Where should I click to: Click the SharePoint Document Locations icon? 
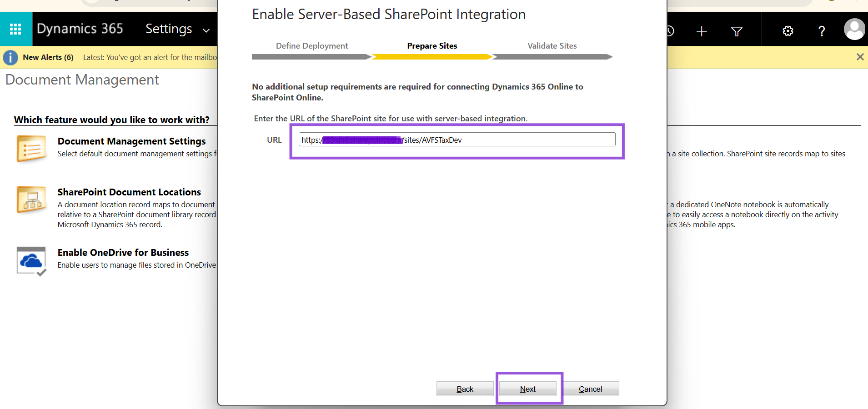(31, 199)
